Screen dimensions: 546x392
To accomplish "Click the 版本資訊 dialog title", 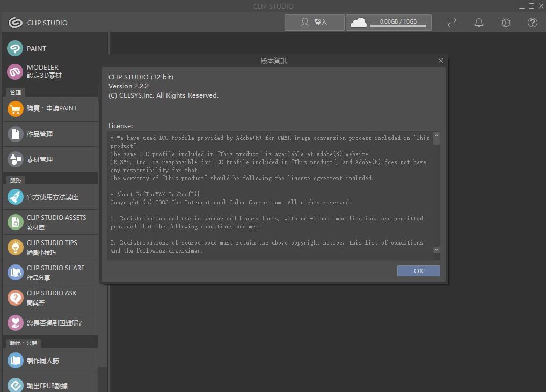I will (x=273, y=61).
